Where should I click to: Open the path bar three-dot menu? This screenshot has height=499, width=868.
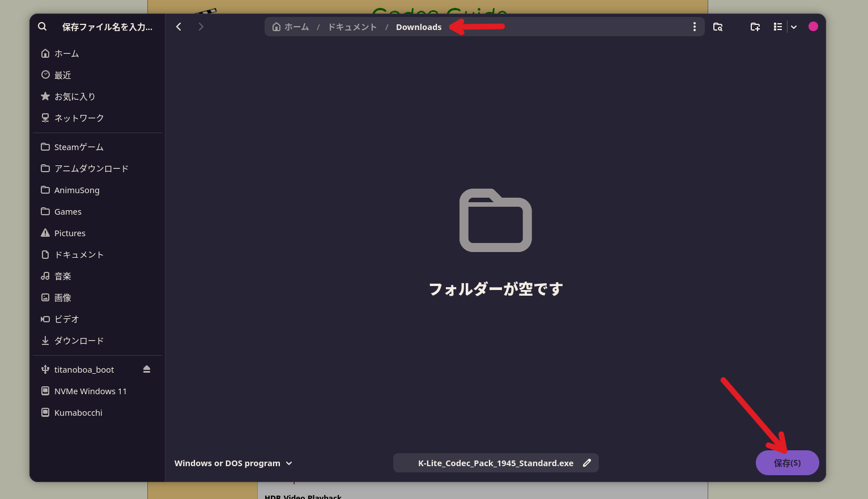[694, 27]
